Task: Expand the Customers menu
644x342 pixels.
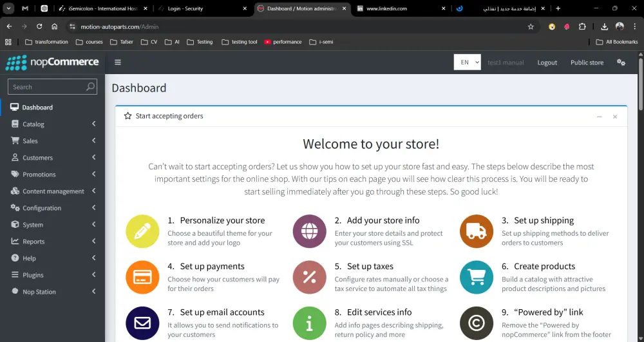Action: coord(53,158)
